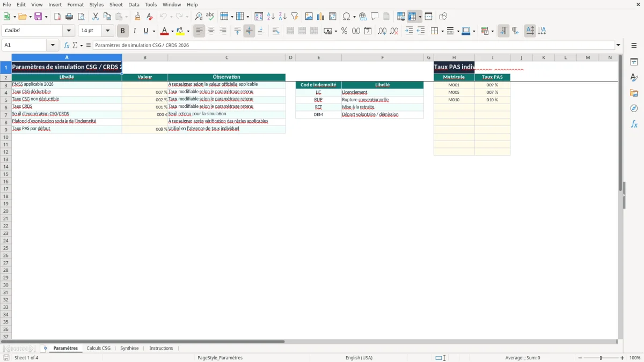
Task: Center cell text horizontally
Action: pyautogui.click(x=211, y=31)
